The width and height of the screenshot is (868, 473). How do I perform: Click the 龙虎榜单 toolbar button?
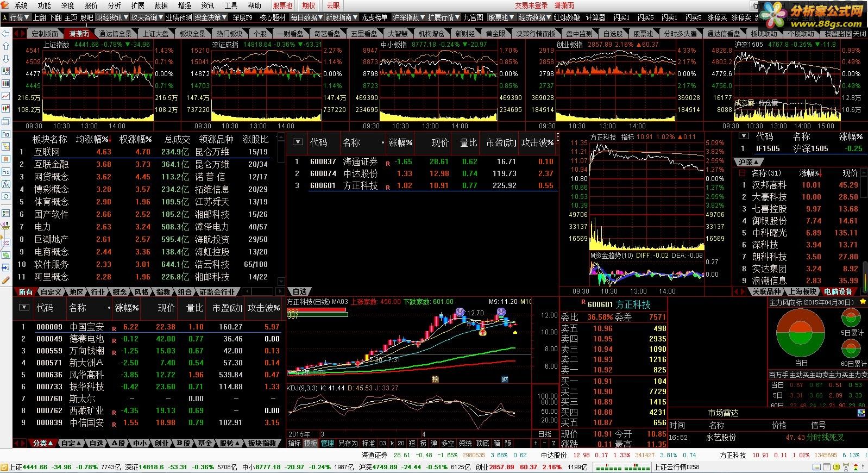click(x=375, y=17)
